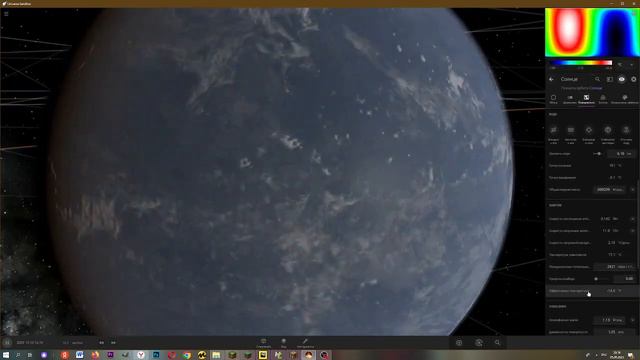Screen dimensions: 640x360
Task: Switch to the Состав tab
Action: coord(603,99)
